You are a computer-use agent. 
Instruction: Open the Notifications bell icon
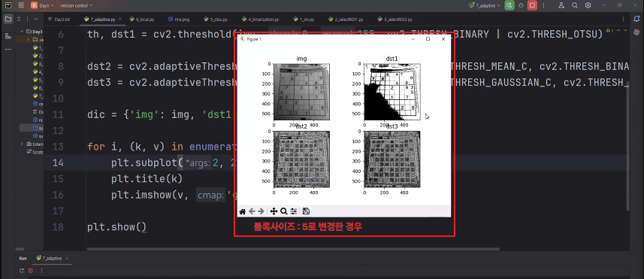coord(636,19)
